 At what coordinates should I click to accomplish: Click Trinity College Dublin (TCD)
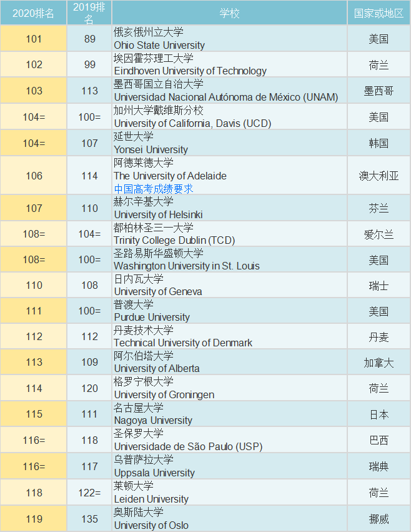point(174,240)
